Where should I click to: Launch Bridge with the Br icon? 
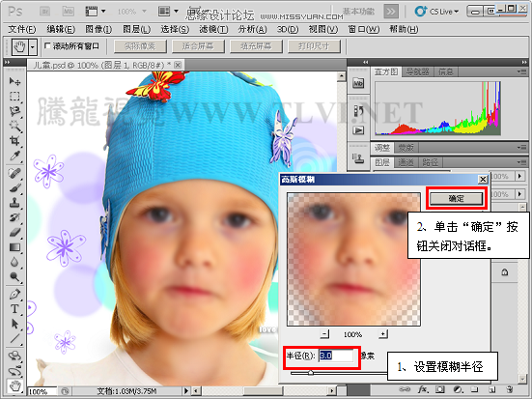pyautogui.click(x=45, y=12)
